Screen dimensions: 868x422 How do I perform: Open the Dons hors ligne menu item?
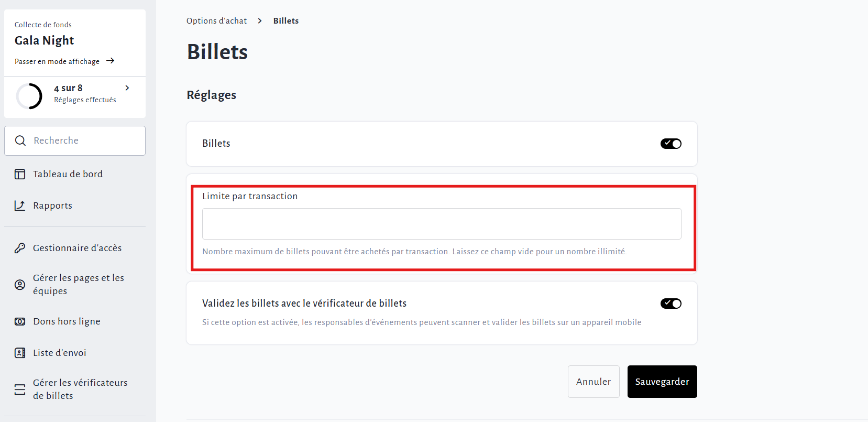(67, 321)
